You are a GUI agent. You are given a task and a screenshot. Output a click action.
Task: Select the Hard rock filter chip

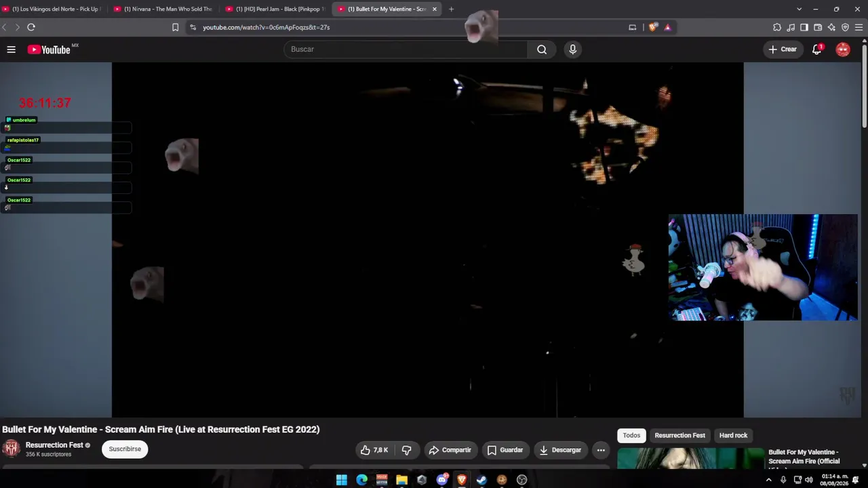tap(733, 435)
